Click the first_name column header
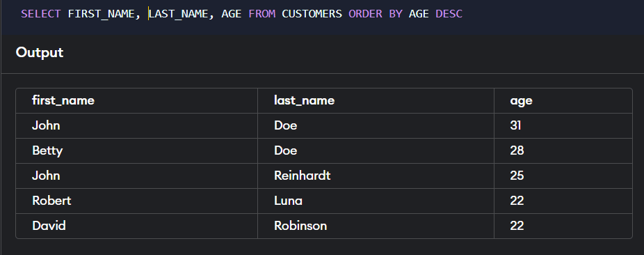The image size is (644, 255). 63,100
